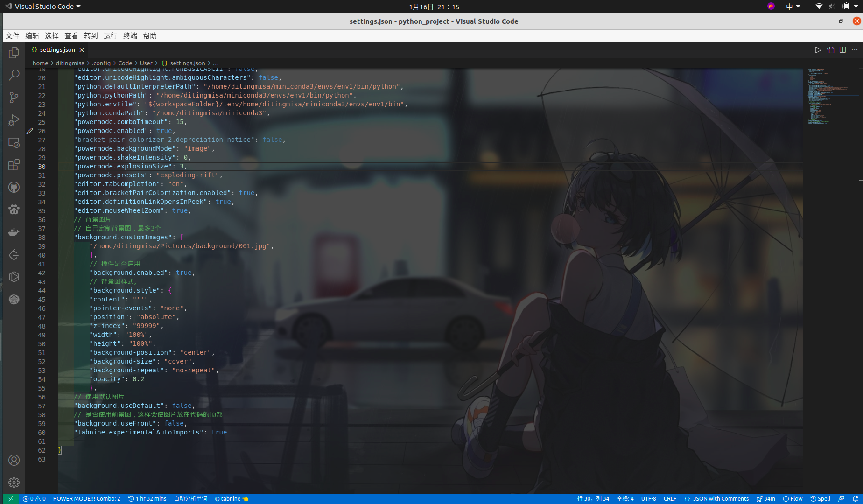Screen dimensions: 863x504
Task: Open the system clock 1月16日 21:15
Action: click(434, 7)
